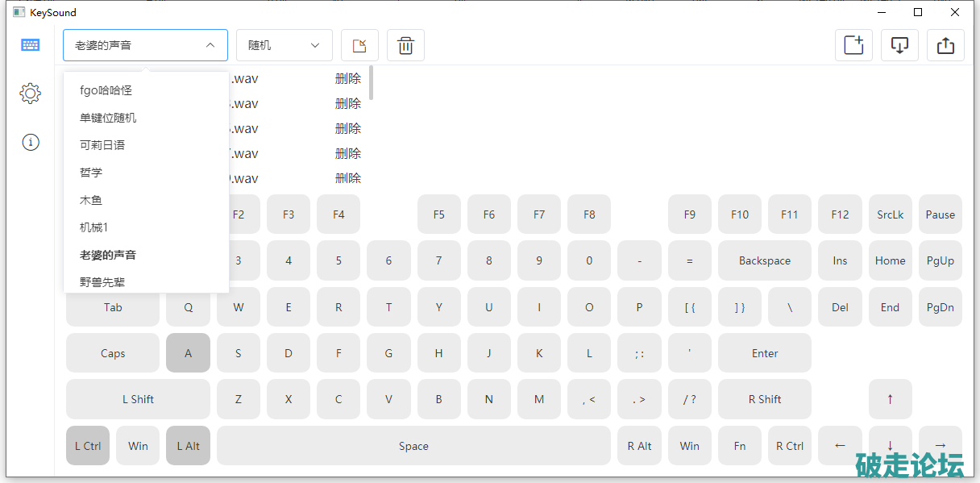Open the keyboard view in sidebar
The width and height of the screenshot is (980, 483).
pos(31,45)
